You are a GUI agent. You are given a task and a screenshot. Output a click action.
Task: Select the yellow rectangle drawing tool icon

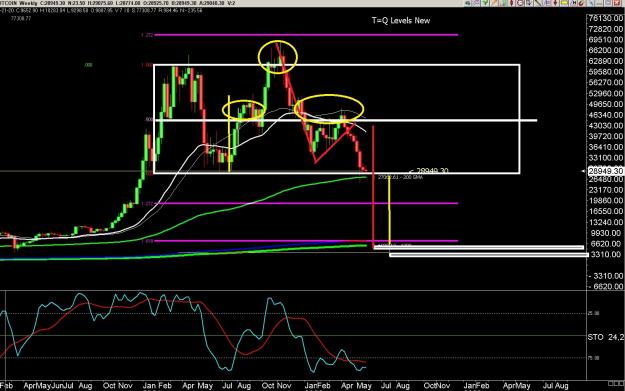[x=563, y=3]
